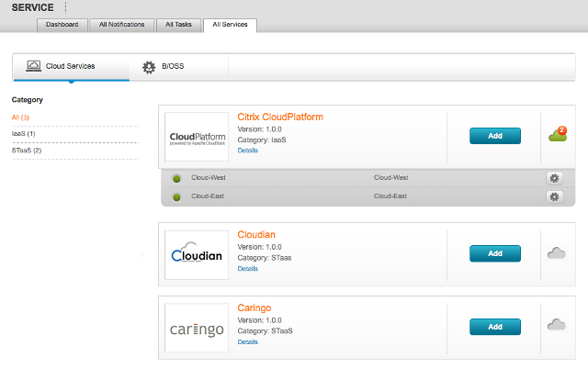
Task: Click the Cloud-East green status indicator
Action: pos(177,196)
